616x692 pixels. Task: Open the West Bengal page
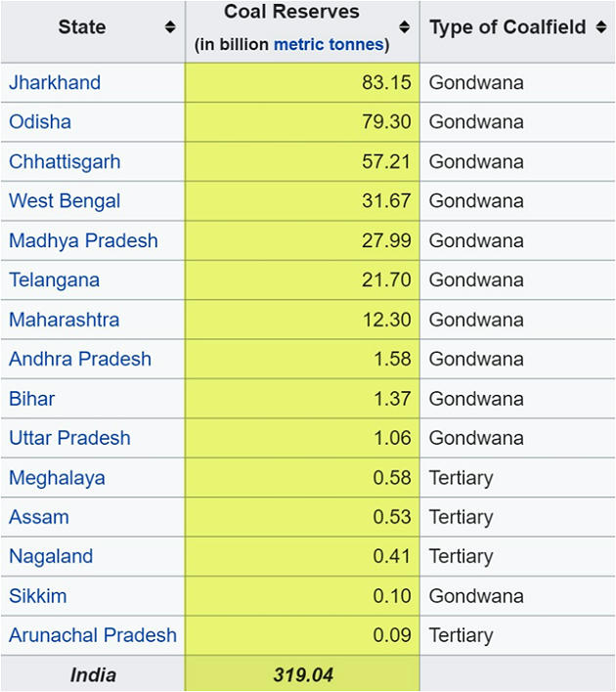pos(65,201)
